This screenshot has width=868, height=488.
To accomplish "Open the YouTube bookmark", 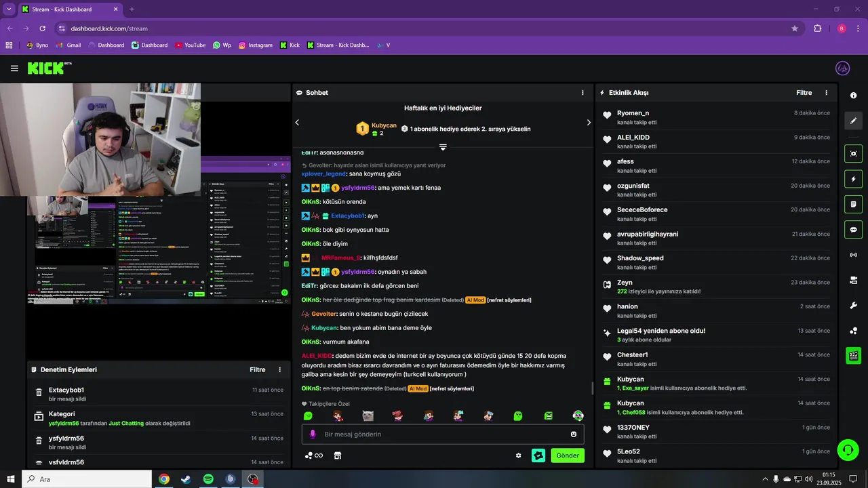I will click(190, 45).
